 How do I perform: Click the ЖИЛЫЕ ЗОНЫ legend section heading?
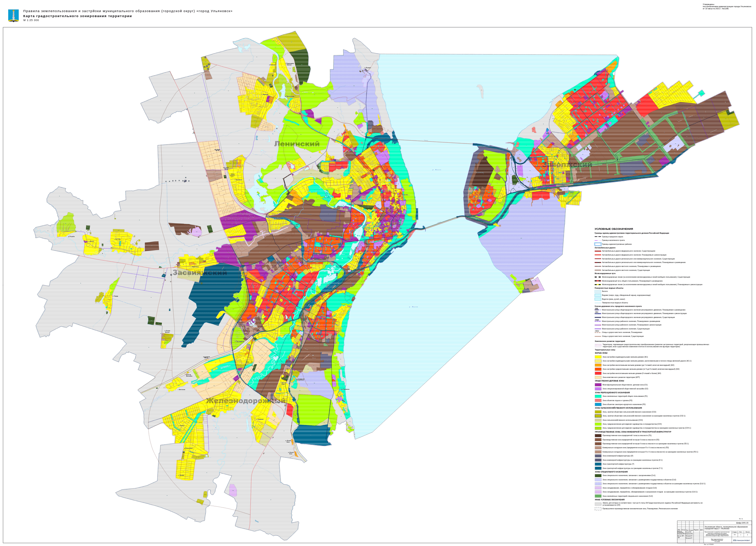click(601, 353)
